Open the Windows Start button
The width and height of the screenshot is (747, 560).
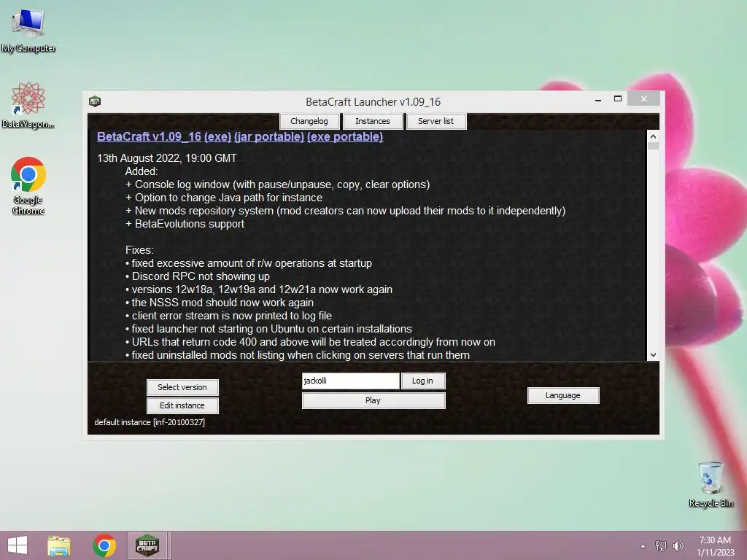[x=18, y=545]
